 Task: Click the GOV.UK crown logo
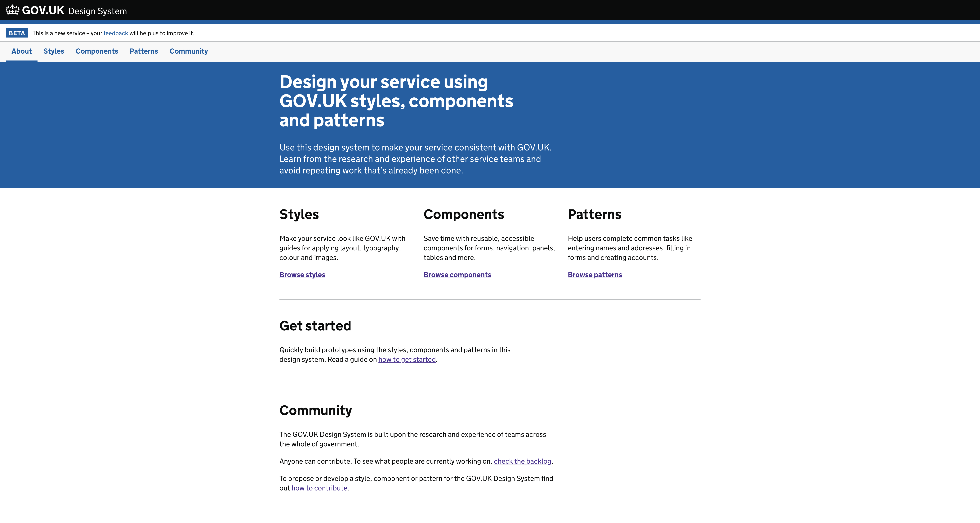coord(13,10)
